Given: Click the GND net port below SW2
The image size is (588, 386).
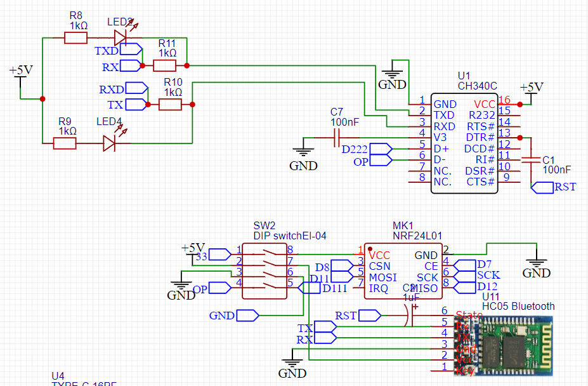Looking at the screenshot, I should [x=247, y=316].
